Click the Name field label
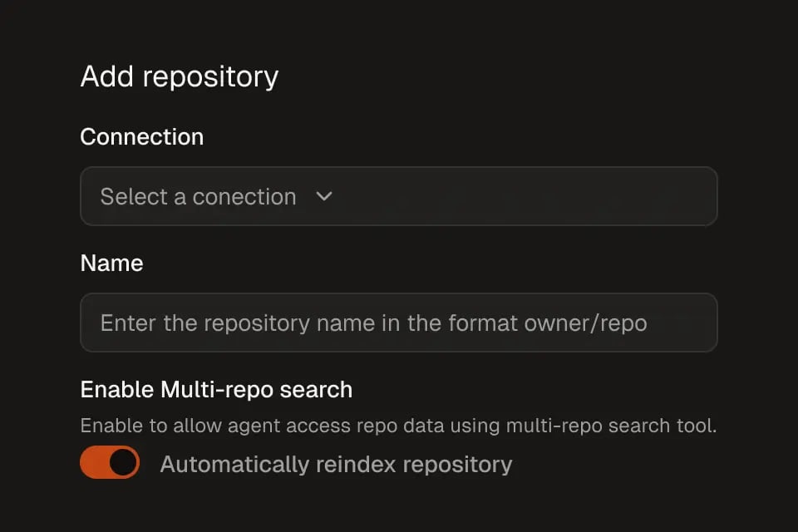Screen dimensions: 798x532 click(x=111, y=264)
